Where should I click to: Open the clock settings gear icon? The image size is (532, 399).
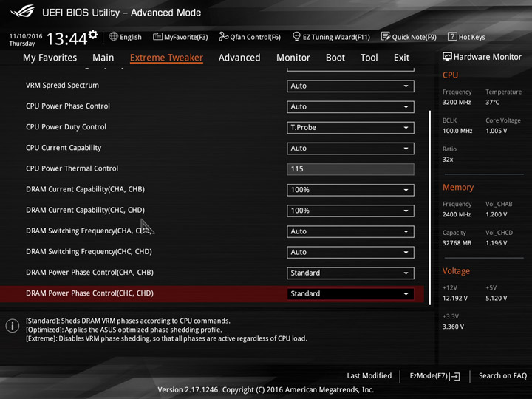pos(93,35)
